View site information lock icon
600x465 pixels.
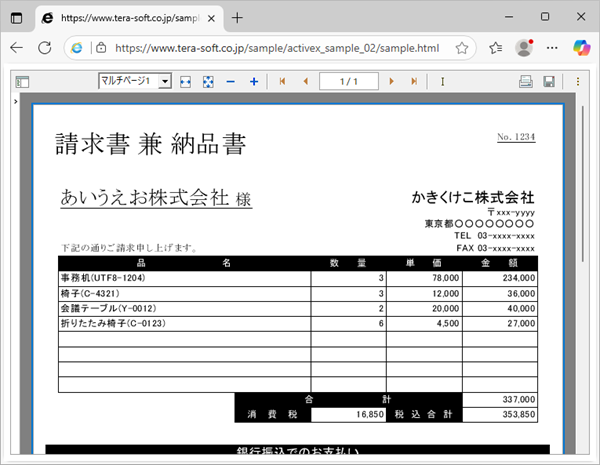pos(101,48)
